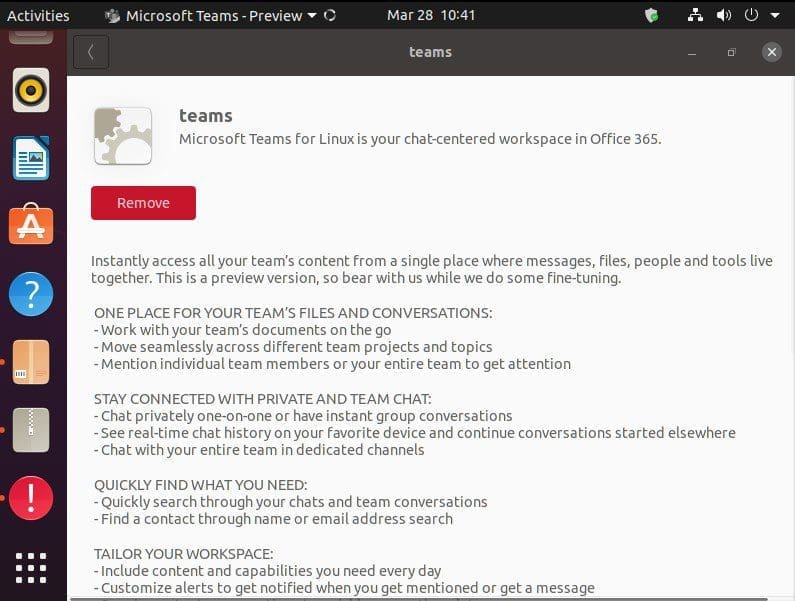The height and width of the screenshot is (601, 795).
Task: Open LibreOffice Writer from the dock
Action: click(x=31, y=159)
